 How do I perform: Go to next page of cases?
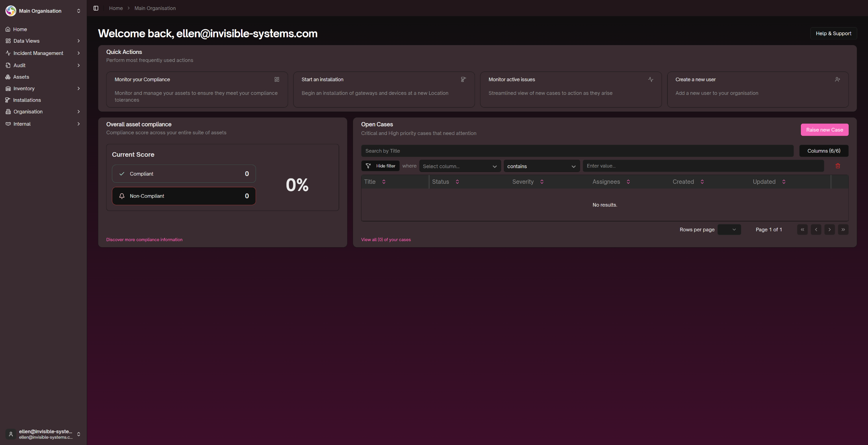point(829,230)
